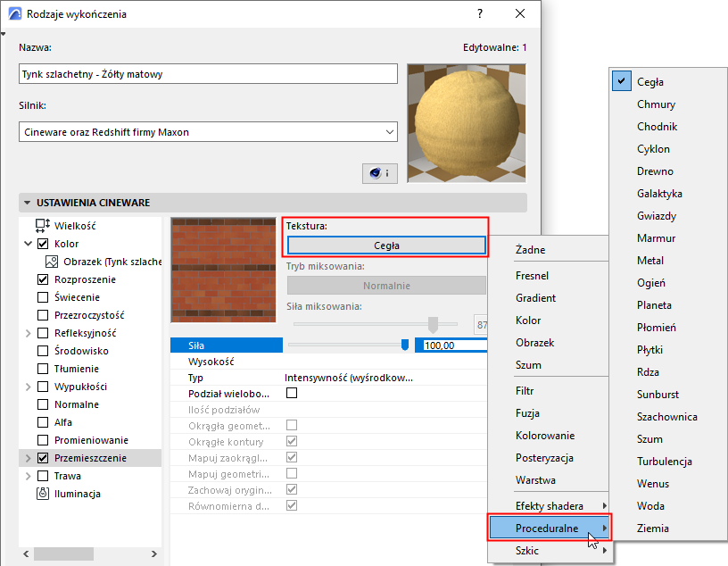Viewport: 728px width, 566px height.
Task: Expand the Wypukłości tree node
Action: coord(28,387)
